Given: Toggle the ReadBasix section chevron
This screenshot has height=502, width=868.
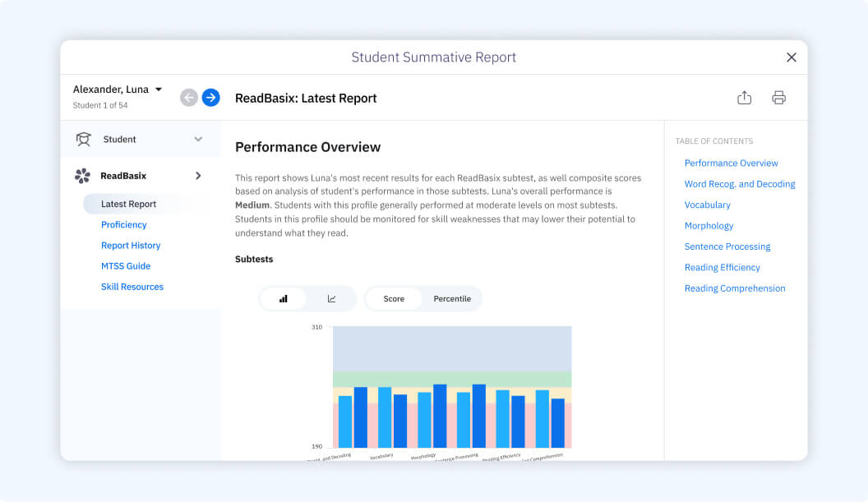Looking at the screenshot, I should click(198, 176).
